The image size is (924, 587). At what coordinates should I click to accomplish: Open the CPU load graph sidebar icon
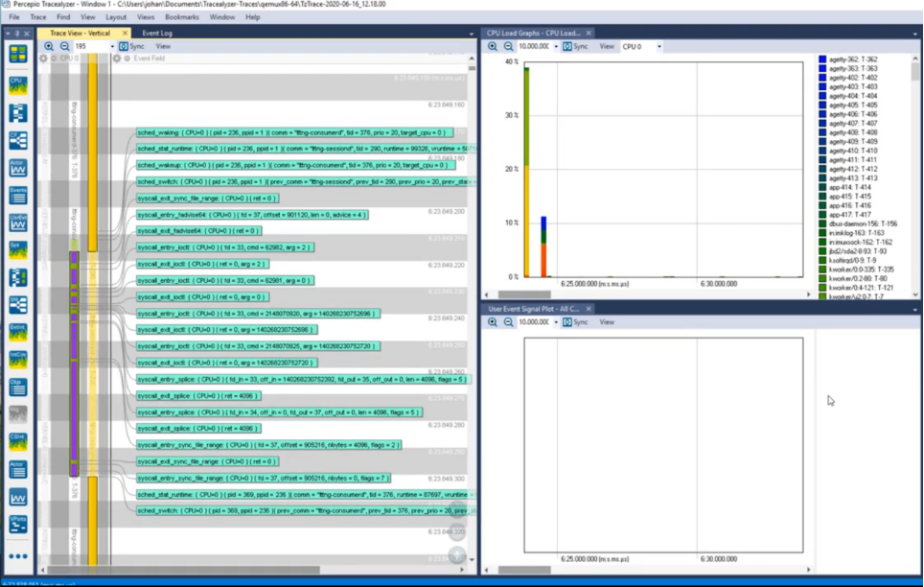point(17,85)
